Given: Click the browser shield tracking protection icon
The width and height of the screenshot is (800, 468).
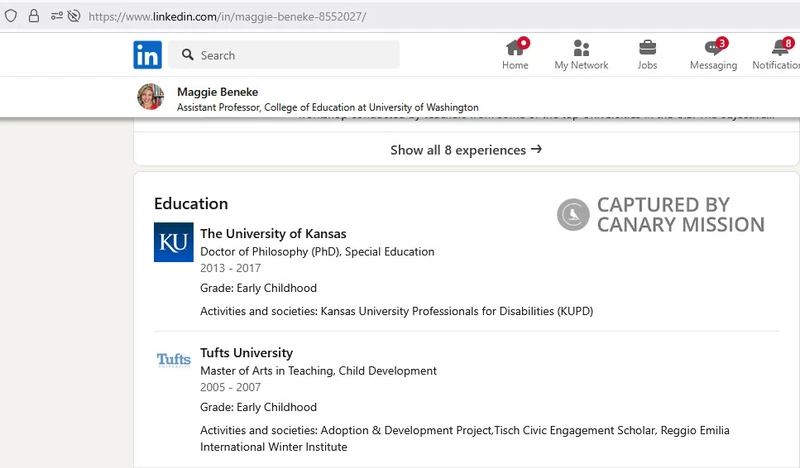Looking at the screenshot, I should tap(11, 16).
